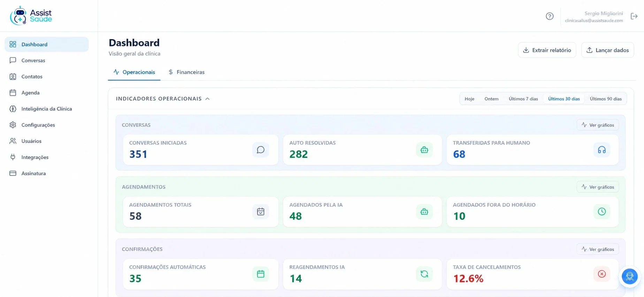The width and height of the screenshot is (644, 297).
Task: Click the red X icon in Taxa de Cancelamentos
Action: pos(602,274)
